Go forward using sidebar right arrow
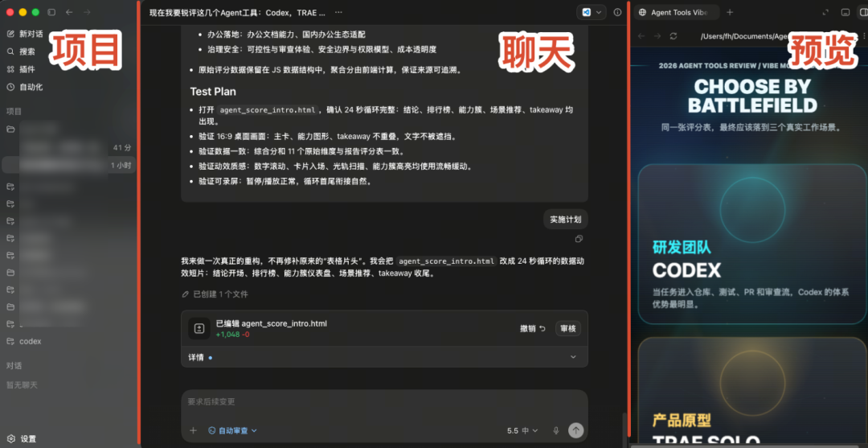The width and height of the screenshot is (868, 448). coord(86,11)
